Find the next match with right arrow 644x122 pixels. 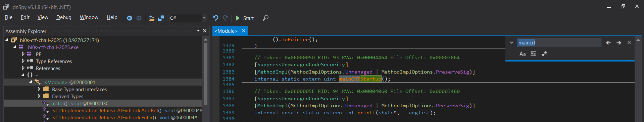[619, 43]
